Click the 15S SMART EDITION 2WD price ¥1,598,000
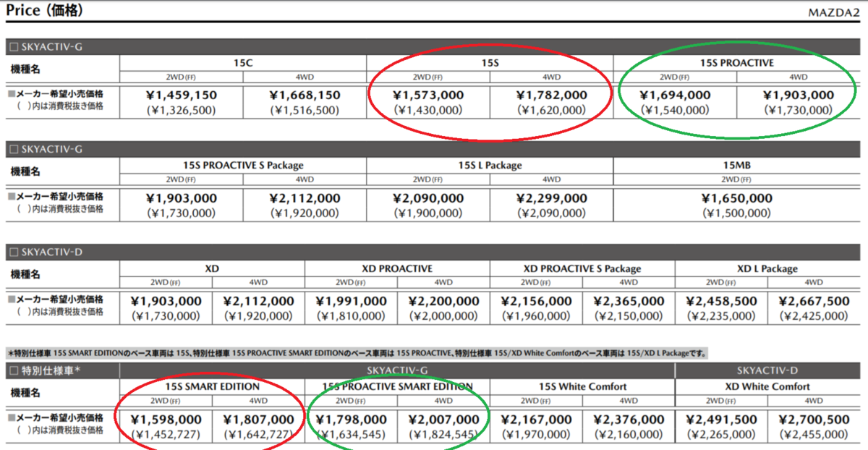Viewport: 868px width, 450px height. pos(166,420)
